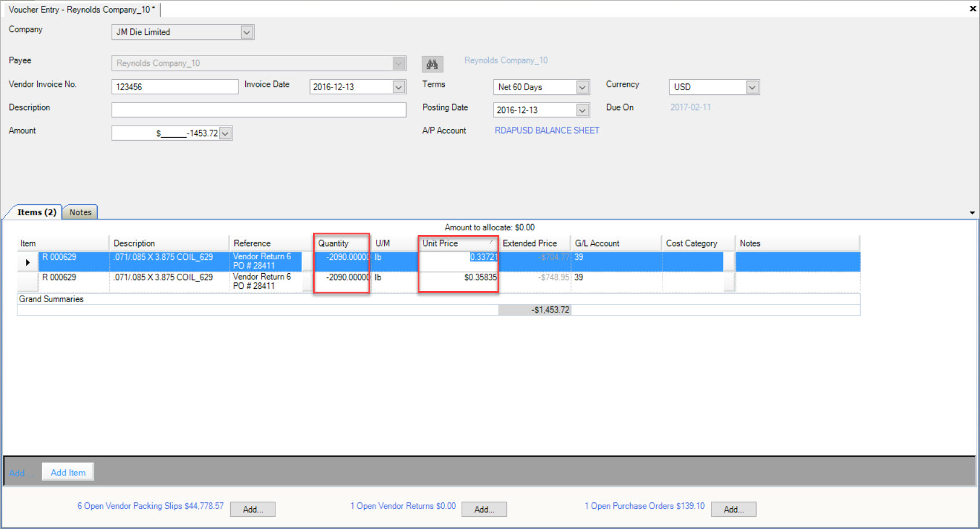Click the Grand Summaries total -$1,453.72
The image size is (980, 529).
point(535,310)
